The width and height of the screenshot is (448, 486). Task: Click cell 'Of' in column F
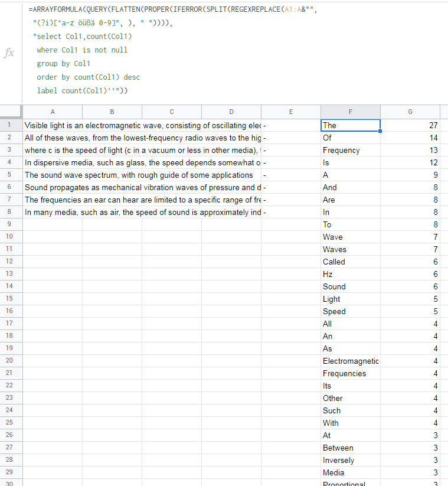[x=351, y=138]
